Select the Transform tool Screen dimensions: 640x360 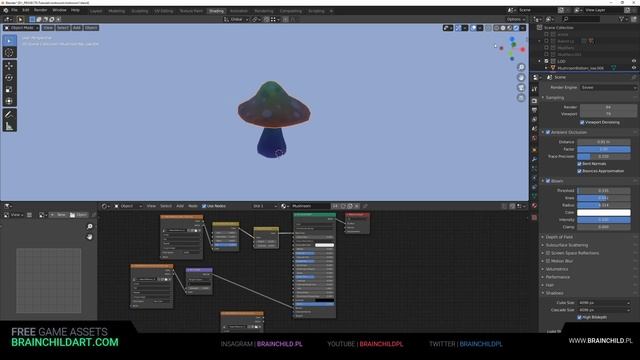tap(9, 101)
